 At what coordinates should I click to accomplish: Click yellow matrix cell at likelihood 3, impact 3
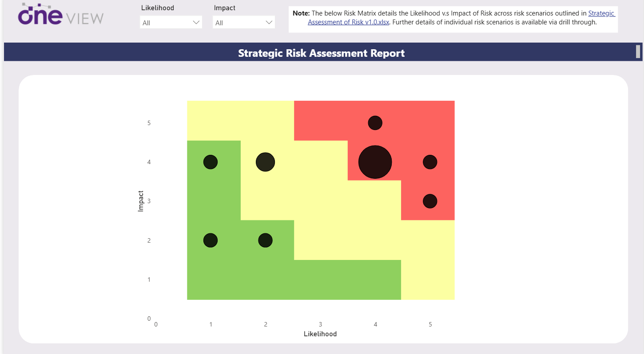(320, 201)
